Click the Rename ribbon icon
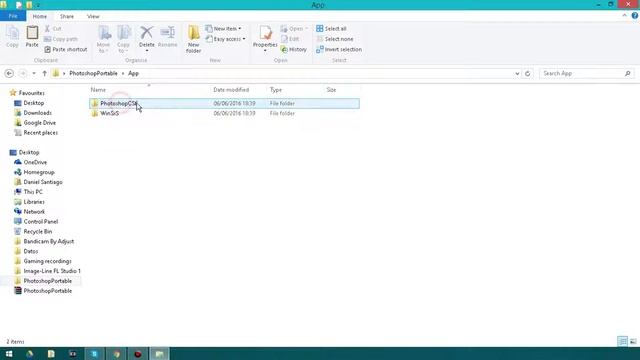Image resolution: width=640 pixels, height=360 pixels. 167,37
